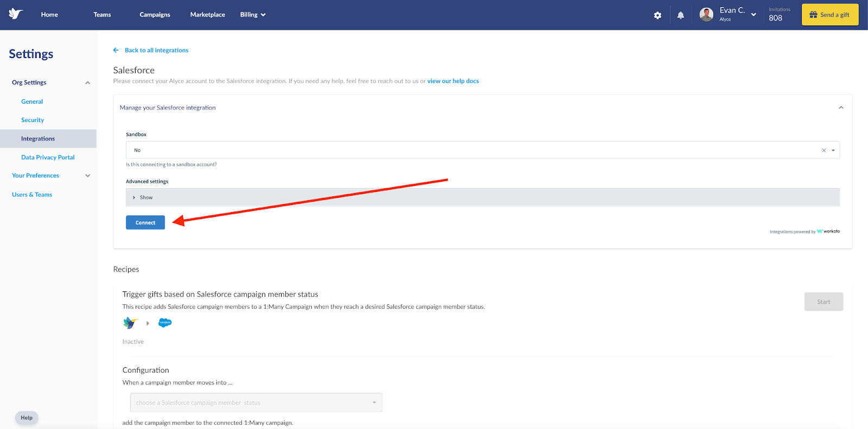Click the Workato logo
This screenshot has width=868, height=429.
[828, 231]
